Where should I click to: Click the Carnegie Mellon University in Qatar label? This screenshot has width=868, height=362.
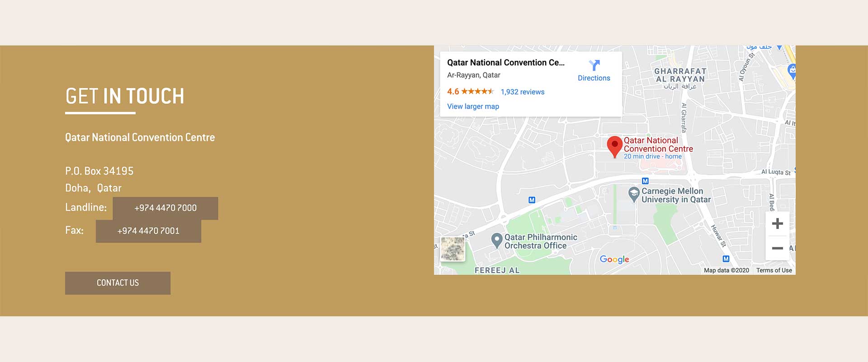point(676,195)
